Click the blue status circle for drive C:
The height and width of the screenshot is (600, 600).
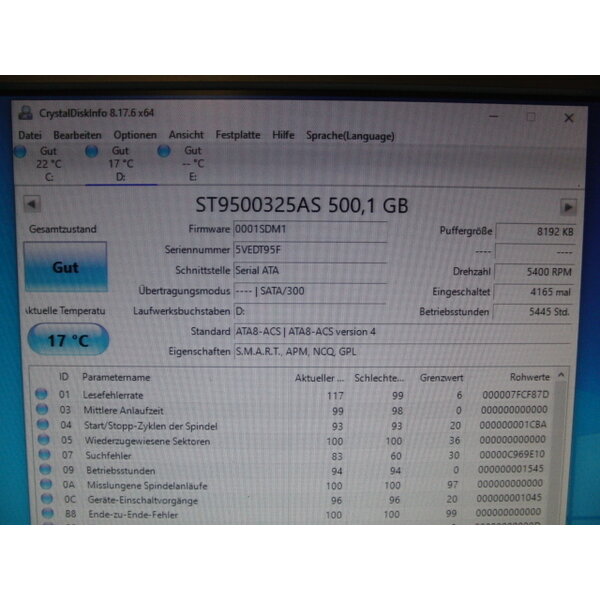click(x=21, y=152)
